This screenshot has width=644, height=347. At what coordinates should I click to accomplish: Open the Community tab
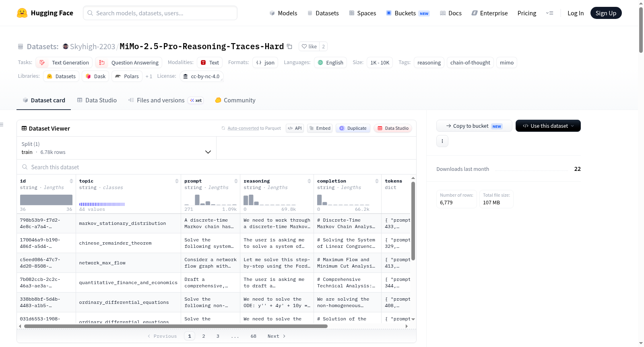pyautogui.click(x=235, y=100)
